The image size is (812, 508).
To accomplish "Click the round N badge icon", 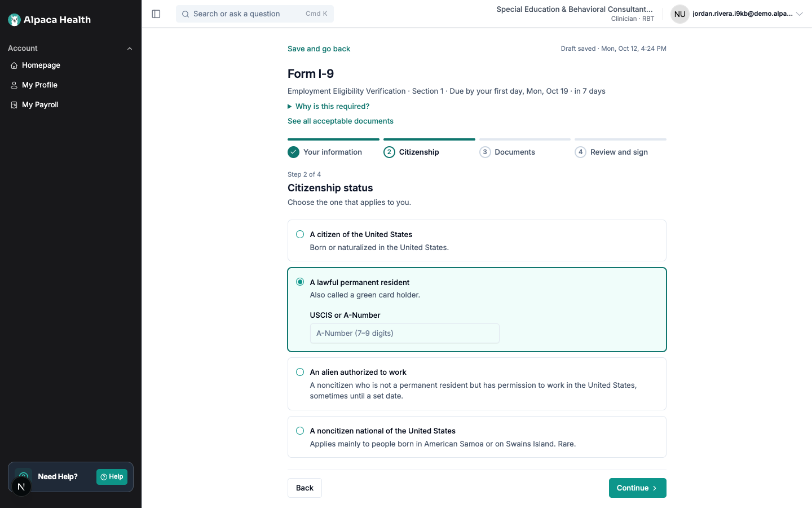I will (21, 487).
